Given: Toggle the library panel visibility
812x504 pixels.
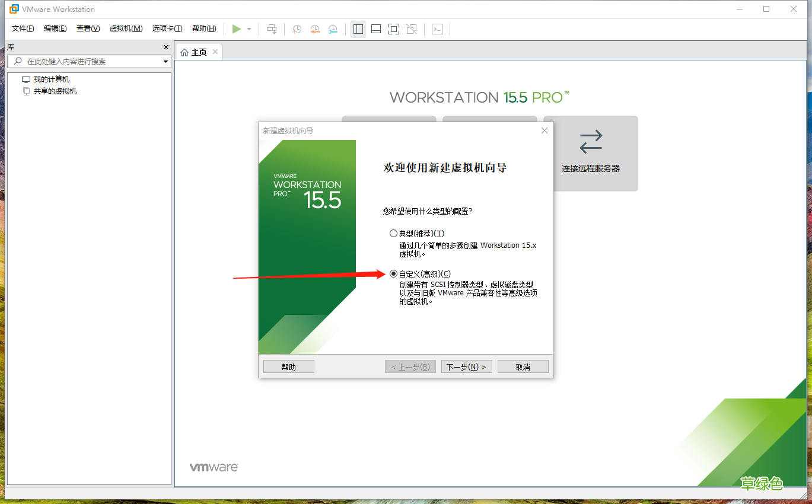Looking at the screenshot, I should tap(358, 28).
